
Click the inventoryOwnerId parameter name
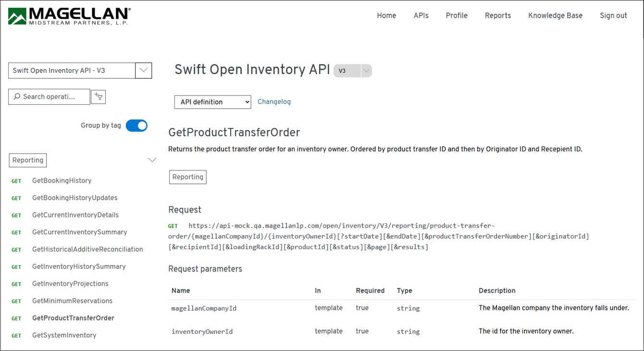(x=202, y=331)
